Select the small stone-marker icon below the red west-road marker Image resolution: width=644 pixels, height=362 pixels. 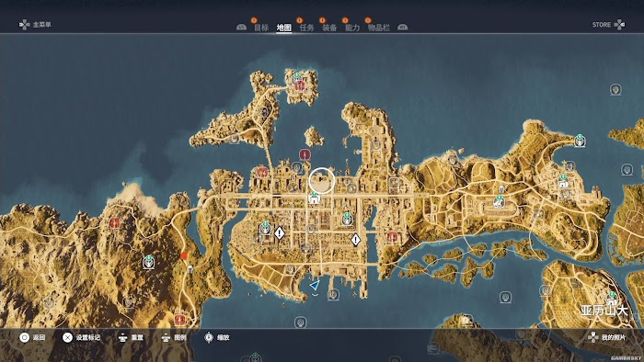(190, 269)
